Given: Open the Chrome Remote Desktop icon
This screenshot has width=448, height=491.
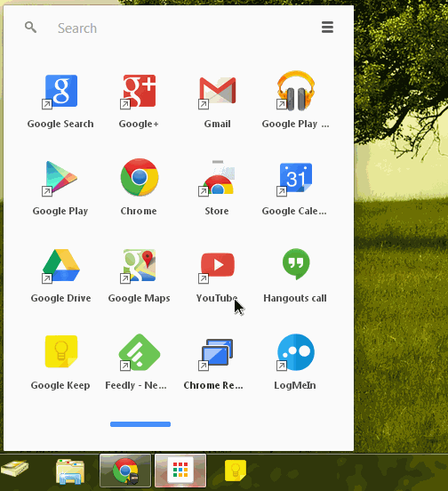Looking at the screenshot, I should point(217,353).
